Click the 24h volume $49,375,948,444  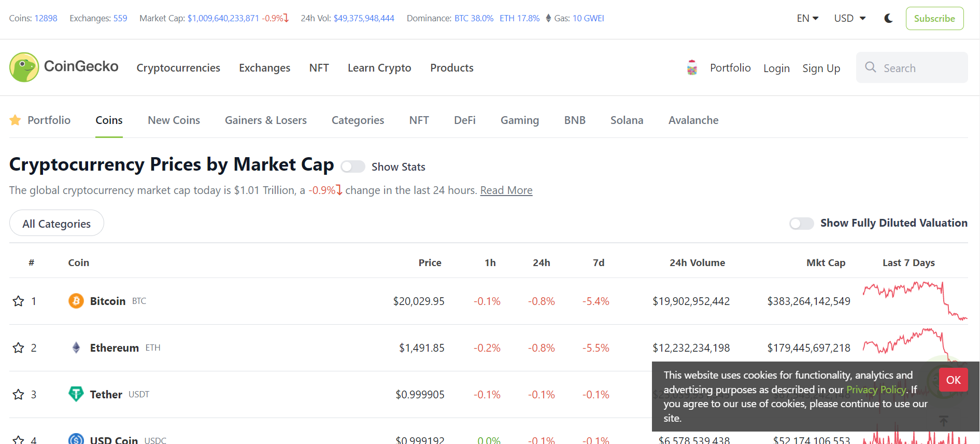[364, 18]
